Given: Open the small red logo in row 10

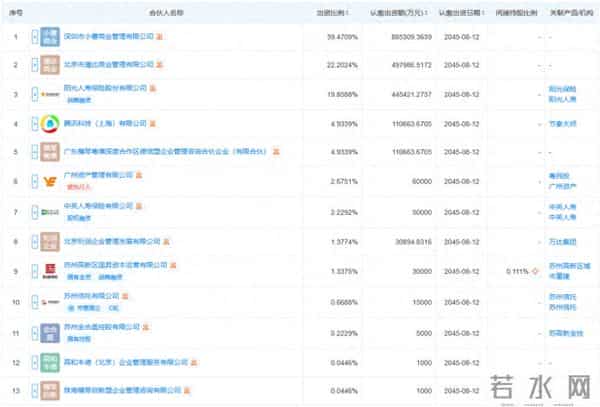Looking at the screenshot, I should (50, 302).
